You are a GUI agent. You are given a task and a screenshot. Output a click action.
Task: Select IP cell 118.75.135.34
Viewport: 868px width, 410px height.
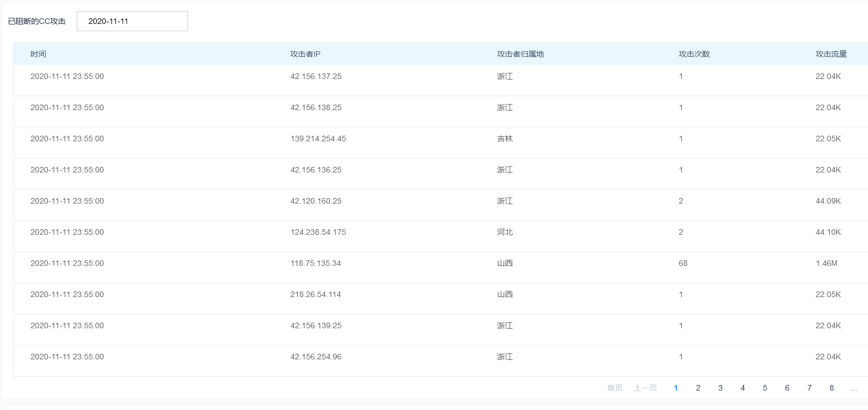[315, 263]
